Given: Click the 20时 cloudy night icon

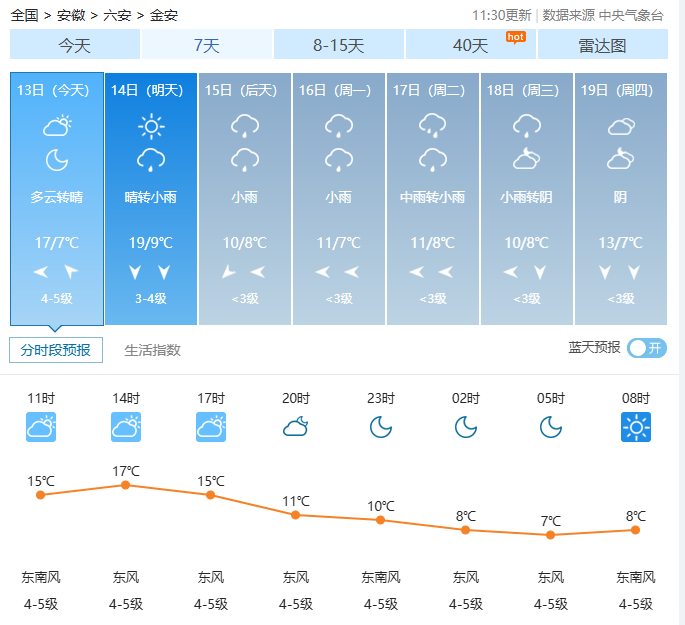Looking at the screenshot, I should click(x=296, y=427).
